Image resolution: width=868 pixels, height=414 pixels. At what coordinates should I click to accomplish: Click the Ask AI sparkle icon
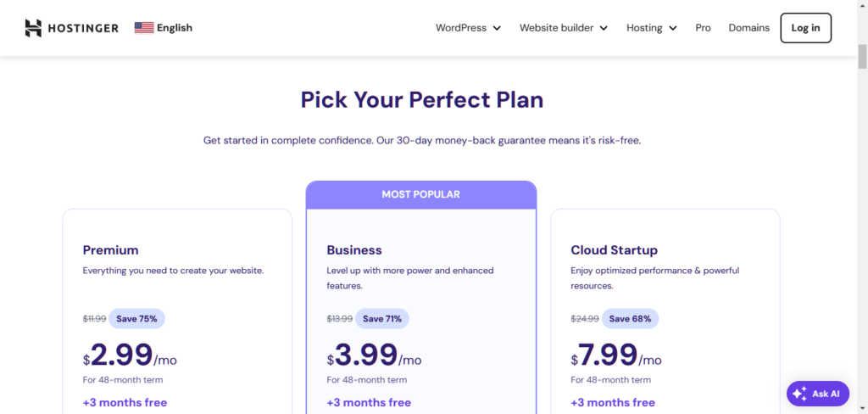coord(799,394)
